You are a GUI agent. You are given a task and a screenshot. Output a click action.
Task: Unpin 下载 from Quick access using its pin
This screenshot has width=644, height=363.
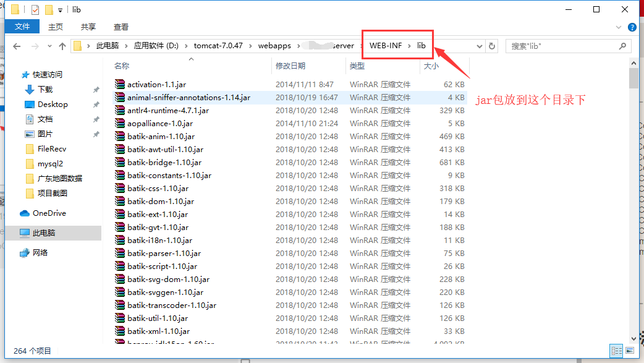point(96,89)
